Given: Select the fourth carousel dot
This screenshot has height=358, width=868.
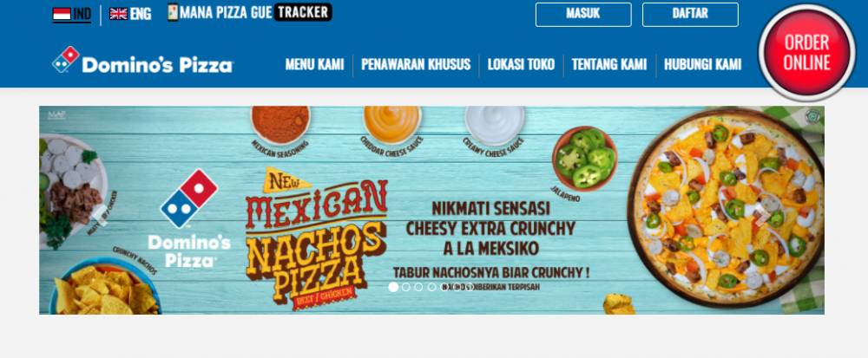Looking at the screenshot, I should [x=431, y=287].
